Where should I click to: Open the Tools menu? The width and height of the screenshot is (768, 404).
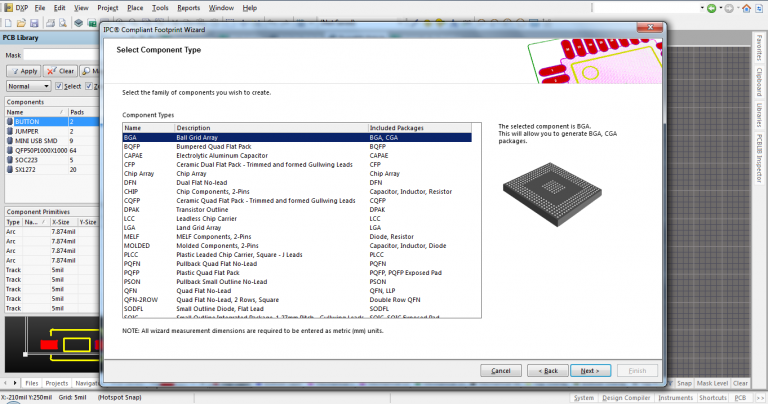pyautogui.click(x=160, y=8)
